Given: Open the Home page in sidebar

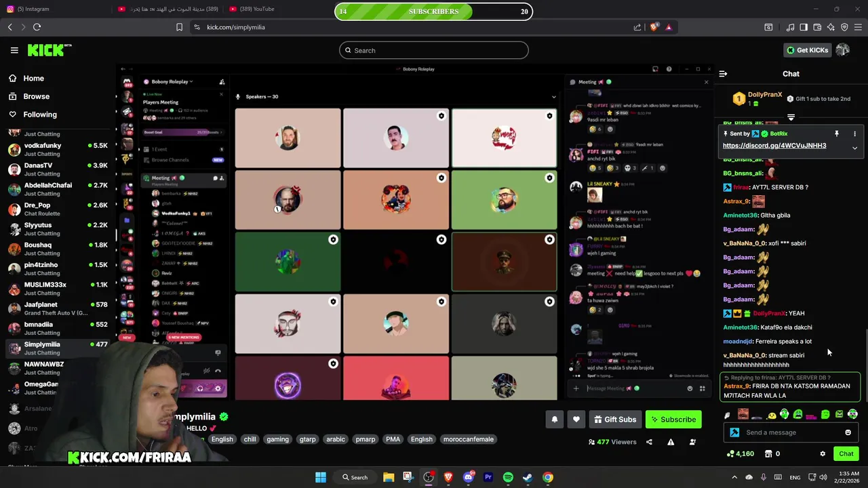Looking at the screenshot, I should tap(27, 78).
